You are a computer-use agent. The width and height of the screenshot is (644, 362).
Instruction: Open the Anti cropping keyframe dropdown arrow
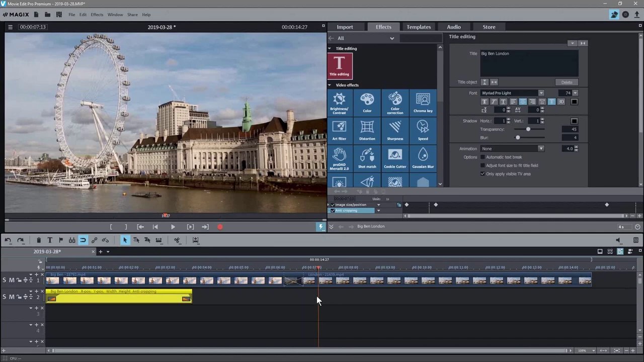(x=378, y=211)
